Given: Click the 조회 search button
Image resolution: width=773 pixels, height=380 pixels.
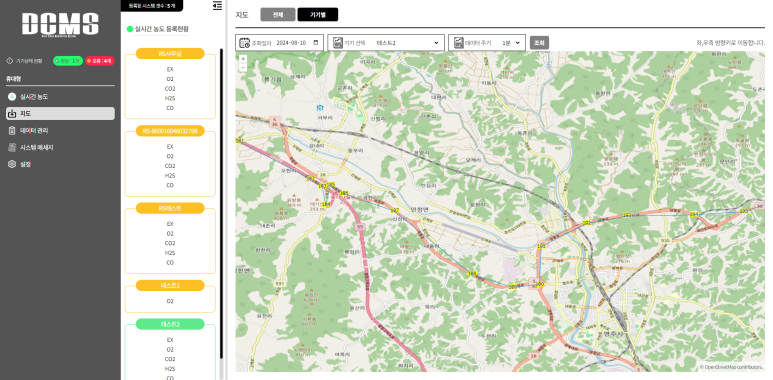Looking at the screenshot, I should click(x=539, y=43).
